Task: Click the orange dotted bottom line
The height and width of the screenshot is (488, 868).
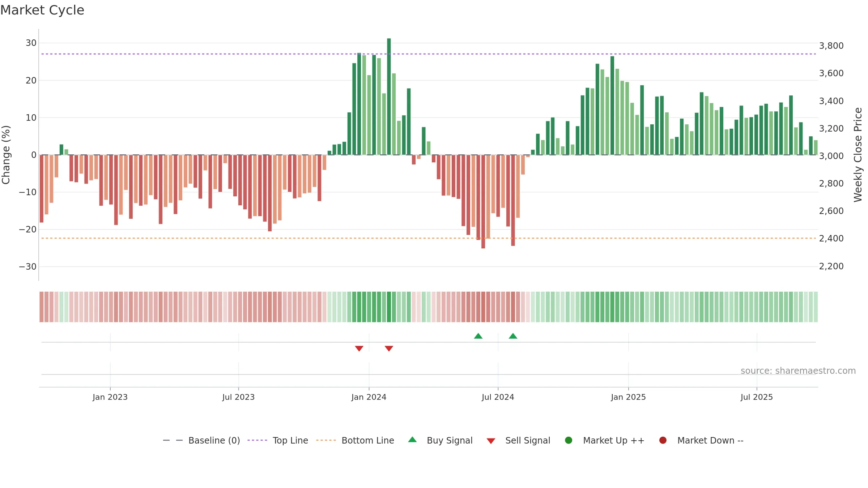Action: coord(429,238)
